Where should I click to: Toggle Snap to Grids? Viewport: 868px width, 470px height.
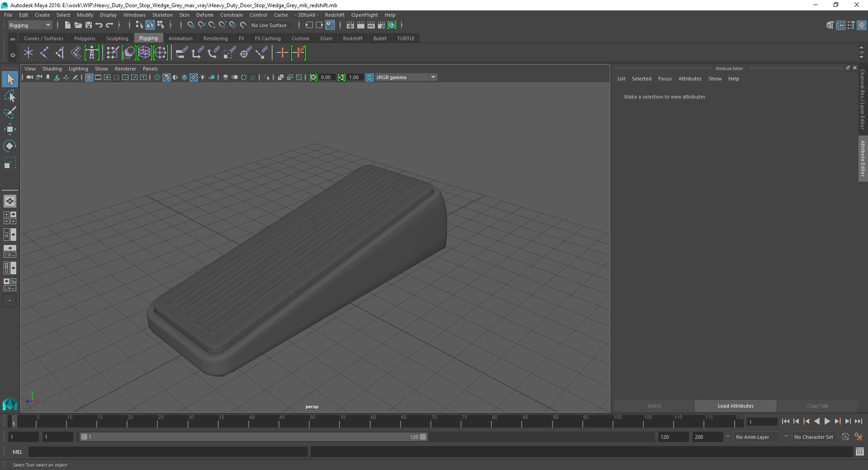pos(191,25)
